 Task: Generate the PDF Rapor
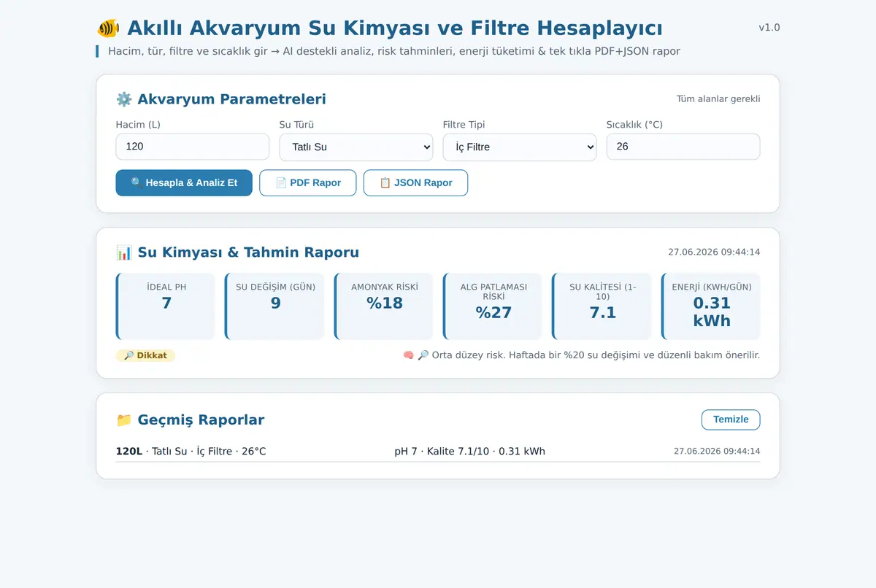[308, 183]
